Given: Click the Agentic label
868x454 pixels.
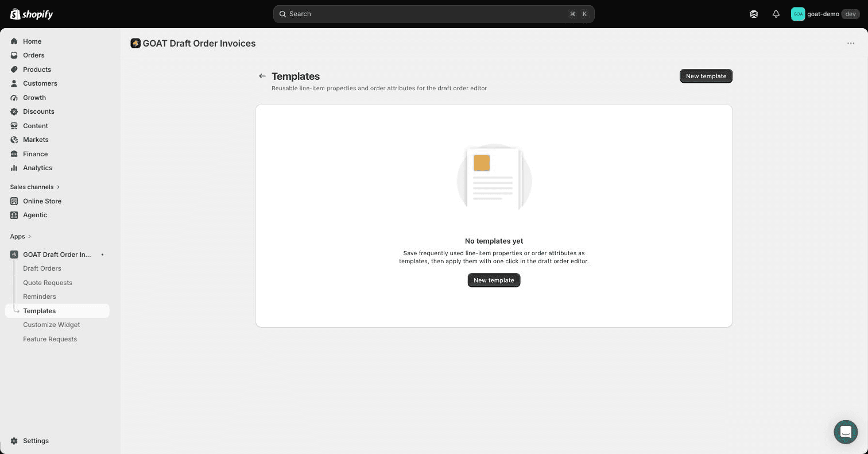Looking at the screenshot, I should click(x=35, y=215).
